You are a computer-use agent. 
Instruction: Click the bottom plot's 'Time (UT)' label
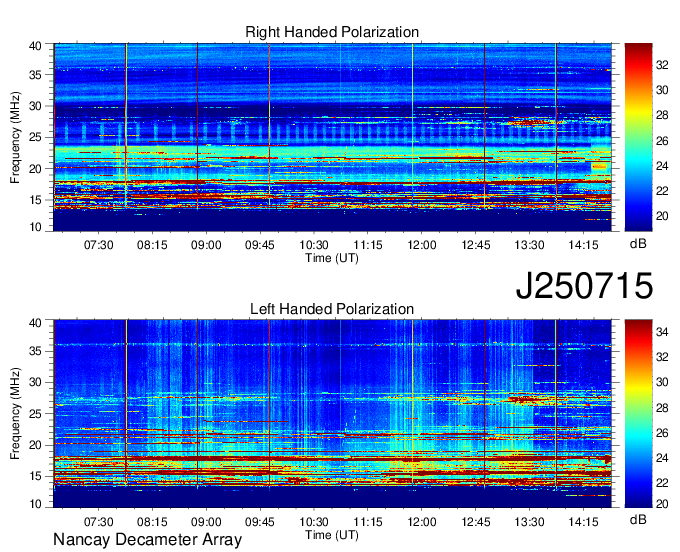tap(332, 535)
